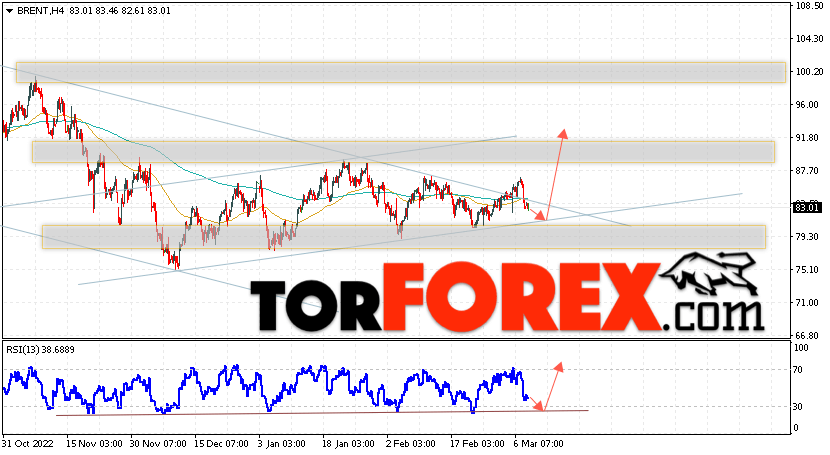The height and width of the screenshot is (455, 830).
Task: Click the 30 Nov 07:00 date label
Action: pos(158,444)
